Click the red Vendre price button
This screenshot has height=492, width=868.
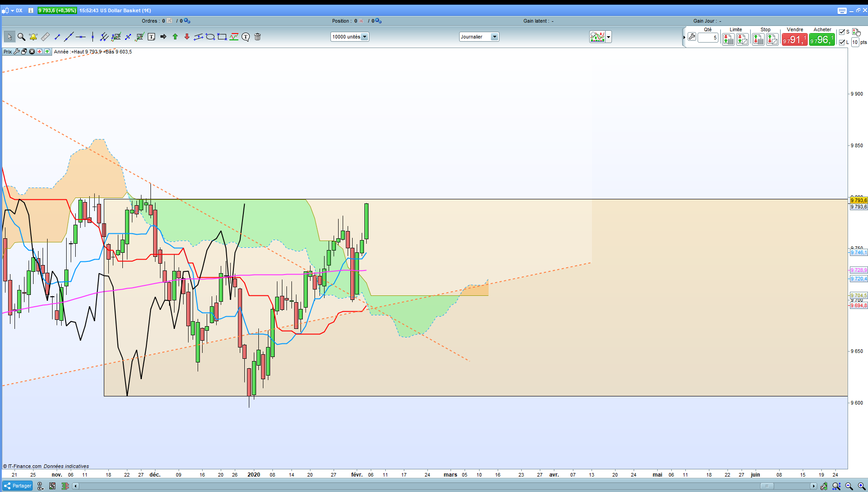[795, 40]
